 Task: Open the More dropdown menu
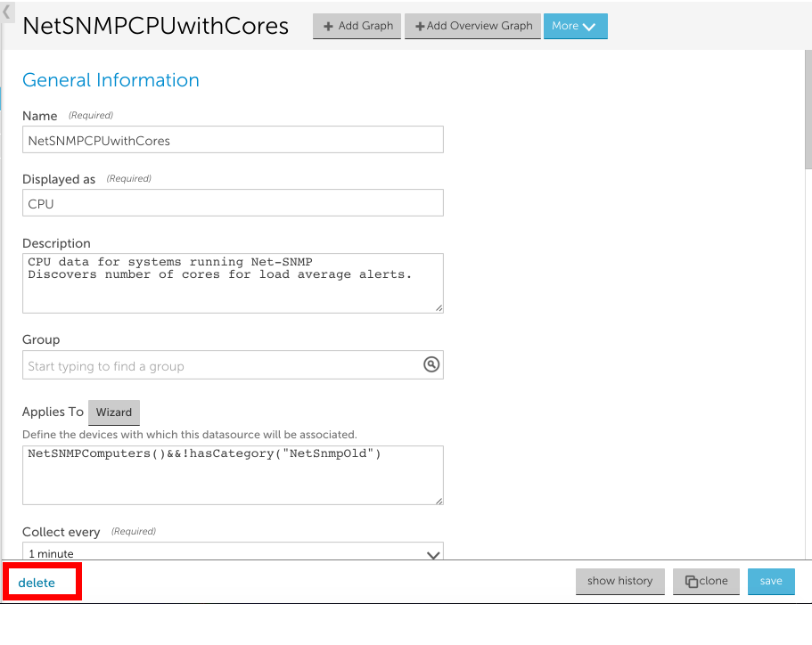coord(575,26)
